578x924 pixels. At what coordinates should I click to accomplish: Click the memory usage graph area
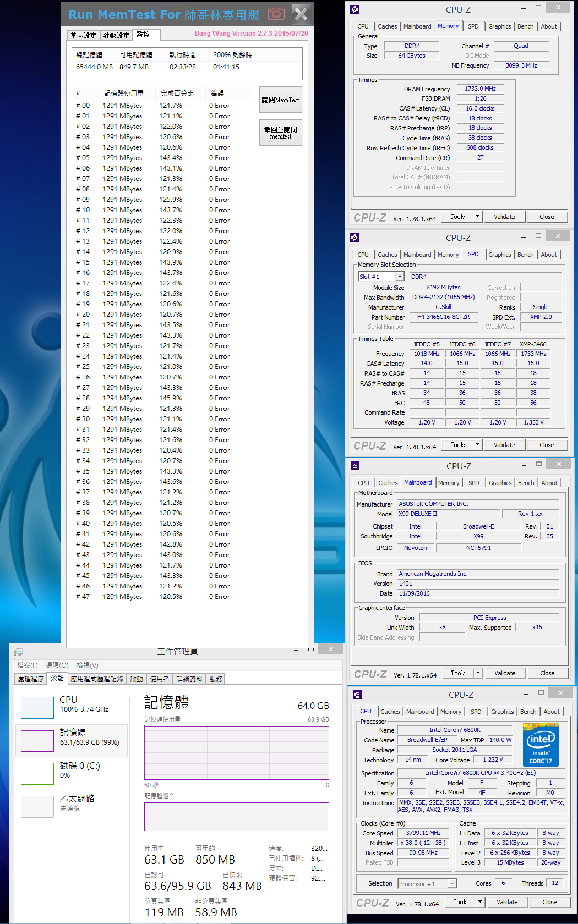(237, 752)
